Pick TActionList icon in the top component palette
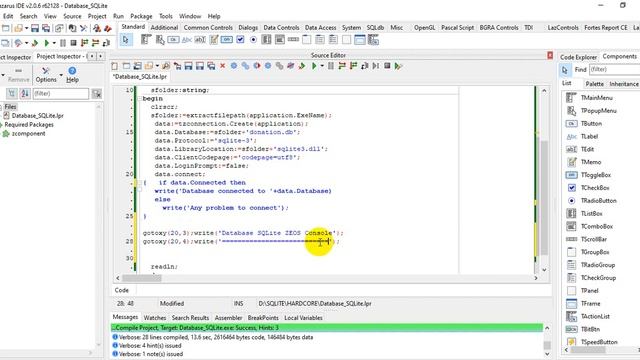This screenshot has height=360, width=640. point(373,40)
